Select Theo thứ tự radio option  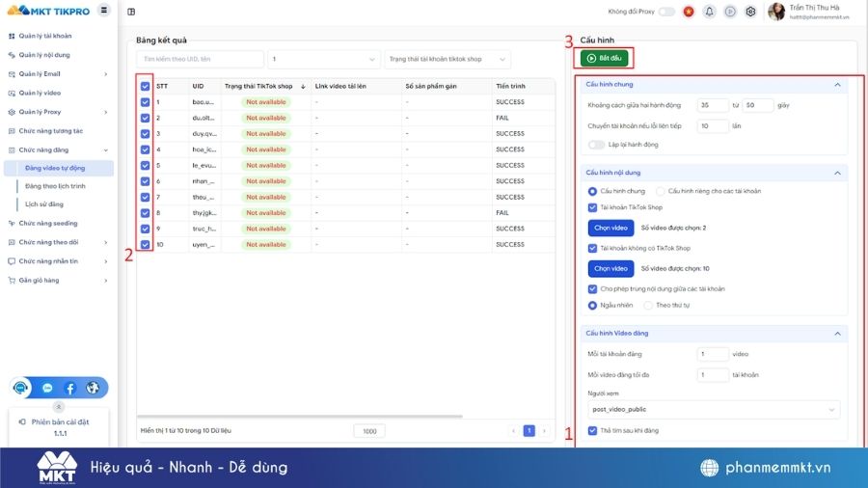[648, 306]
